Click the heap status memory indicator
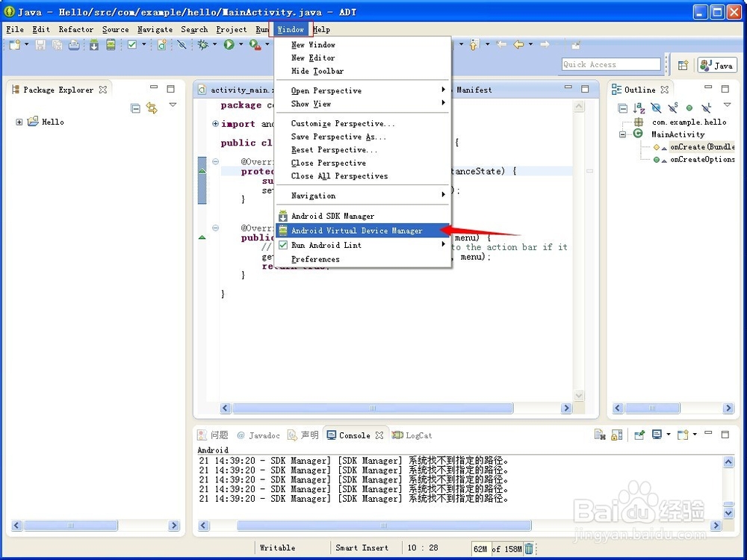 click(497, 549)
